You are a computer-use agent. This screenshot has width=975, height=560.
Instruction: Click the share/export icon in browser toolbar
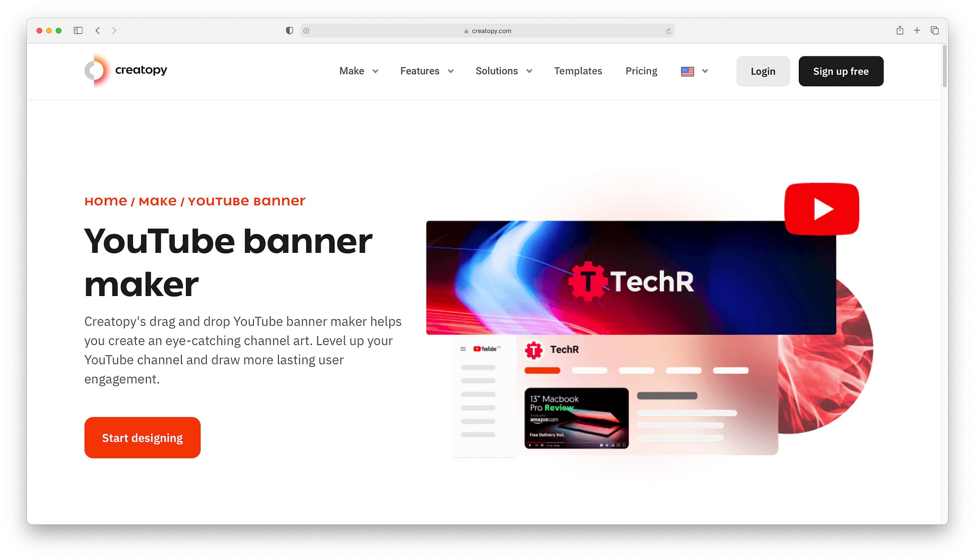[899, 30]
